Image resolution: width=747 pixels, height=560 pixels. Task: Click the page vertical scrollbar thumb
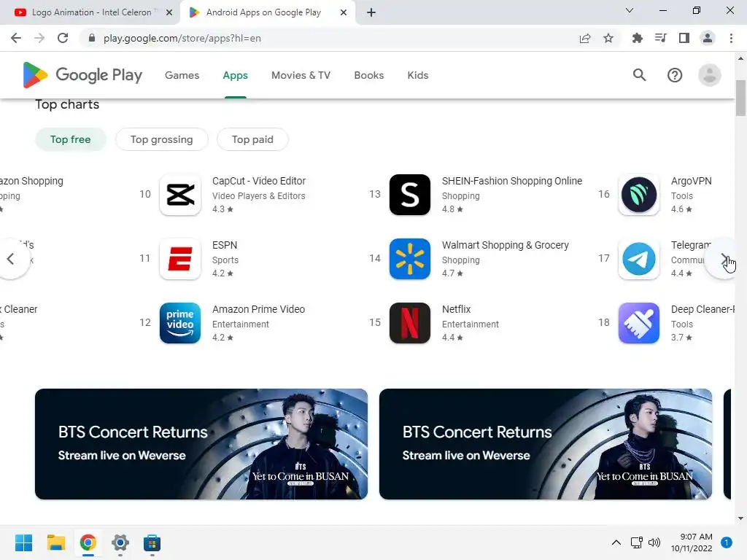740,98
